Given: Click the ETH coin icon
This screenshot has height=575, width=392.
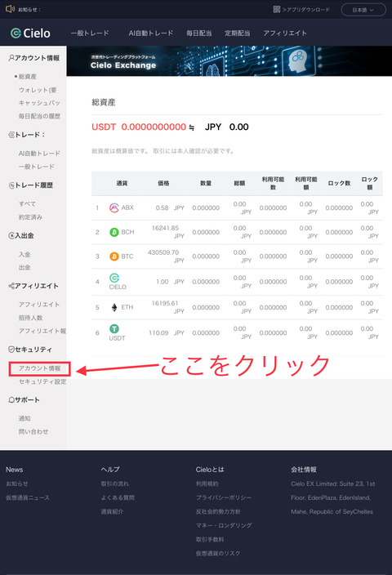Looking at the screenshot, I should tap(114, 307).
